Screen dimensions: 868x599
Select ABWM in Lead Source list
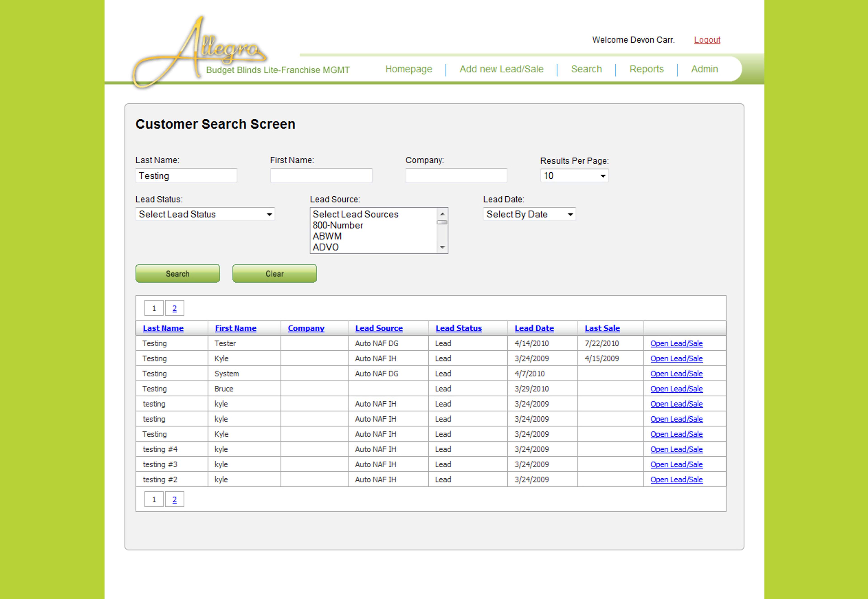click(327, 236)
